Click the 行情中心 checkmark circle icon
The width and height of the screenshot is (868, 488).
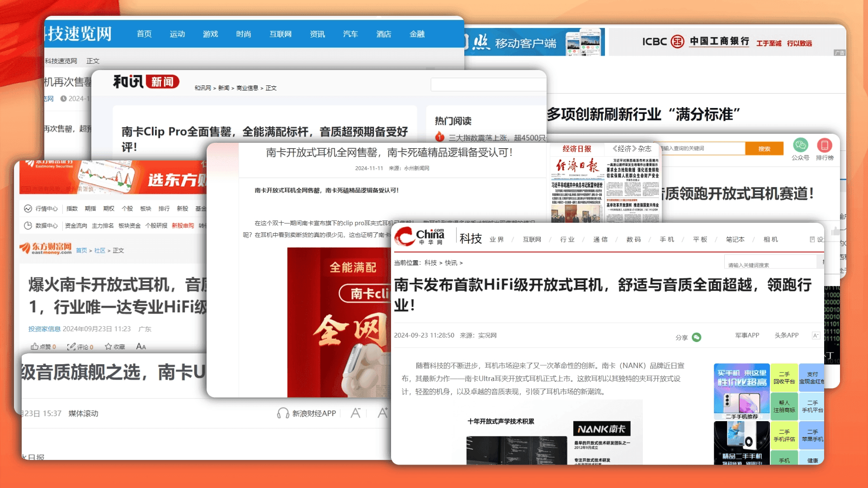coord(28,208)
